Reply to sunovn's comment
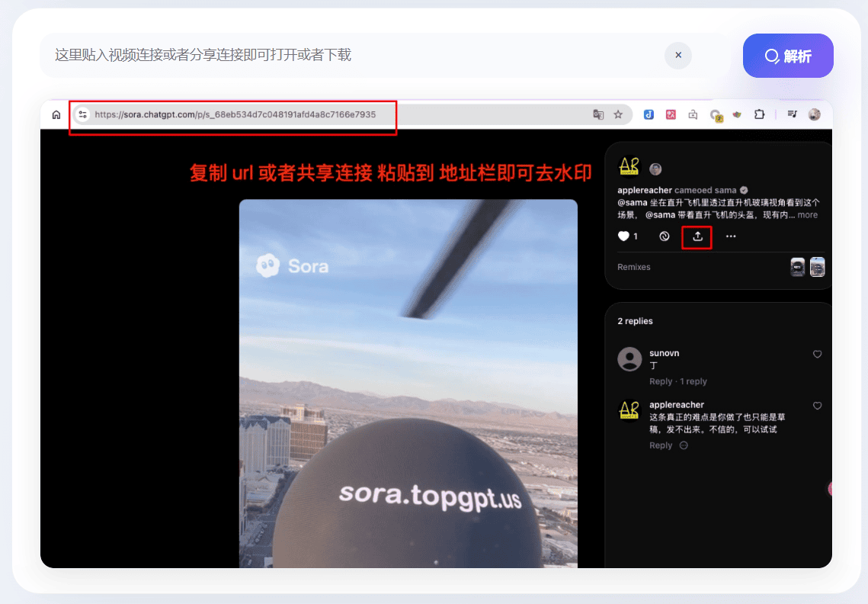 point(661,381)
